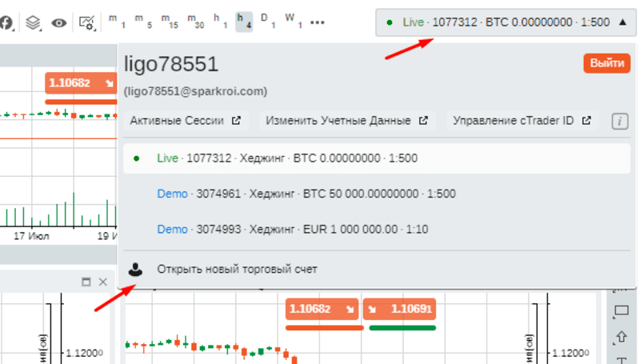
Task: Select the active h4 timeframe
Action: 244,22
